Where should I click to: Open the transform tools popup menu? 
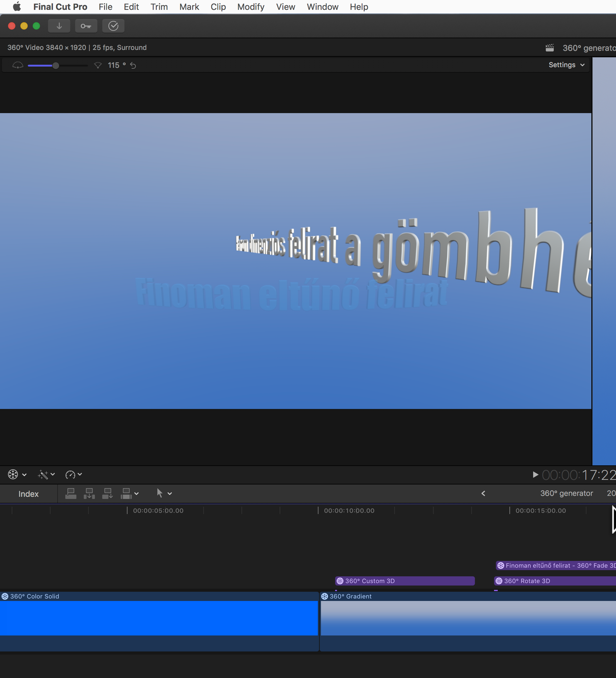(17, 475)
